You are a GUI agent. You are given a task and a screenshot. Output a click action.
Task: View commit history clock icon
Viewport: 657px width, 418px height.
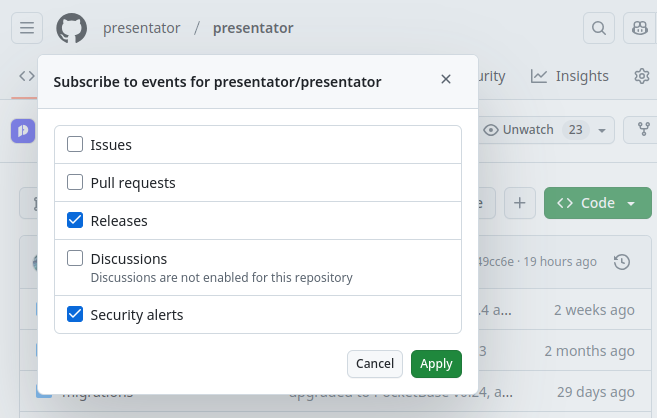pos(622,262)
